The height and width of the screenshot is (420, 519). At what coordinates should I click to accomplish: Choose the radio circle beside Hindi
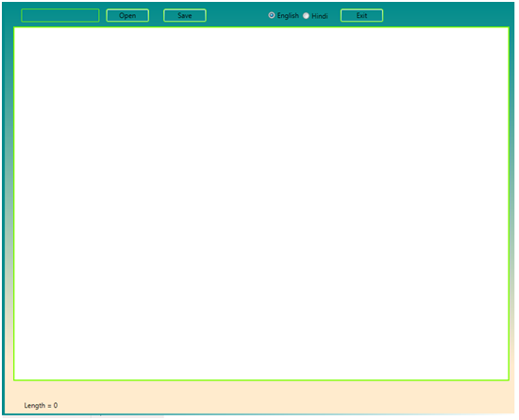click(x=307, y=16)
